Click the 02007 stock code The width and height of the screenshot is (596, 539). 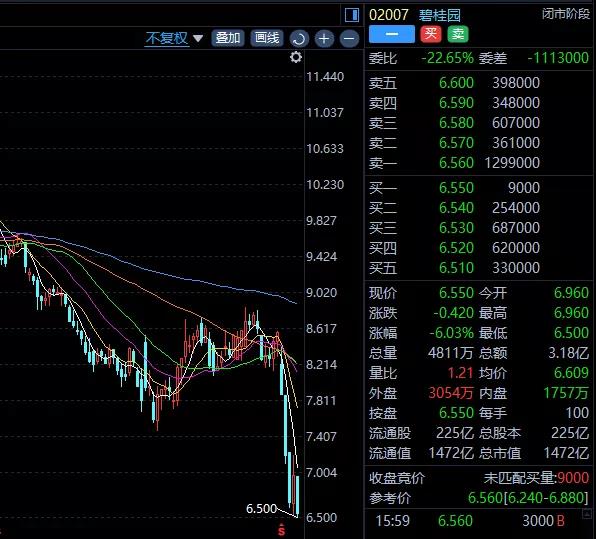[388, 15]
